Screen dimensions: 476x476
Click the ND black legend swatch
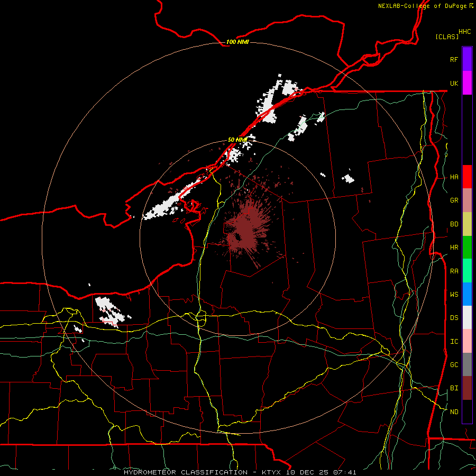pos(467,411)
